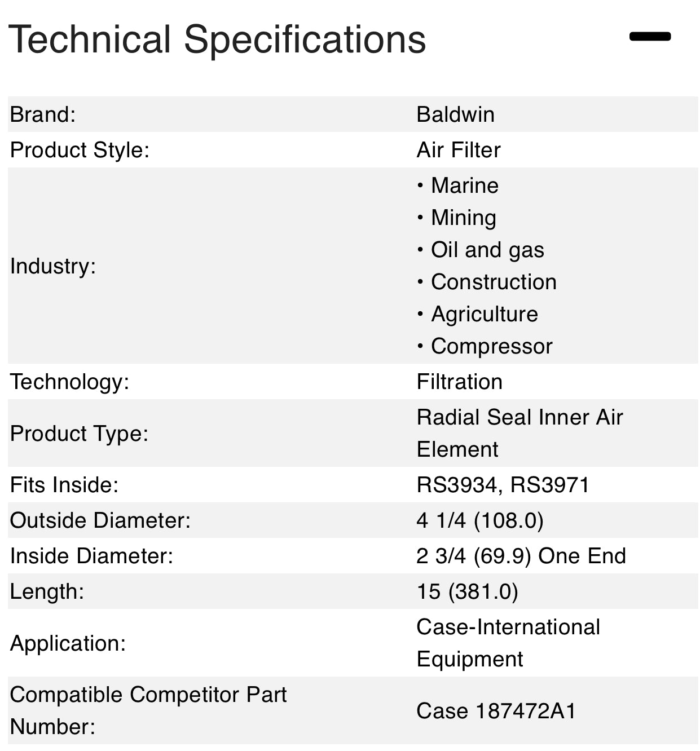Select the Baldwin brand value

(455, 114)
